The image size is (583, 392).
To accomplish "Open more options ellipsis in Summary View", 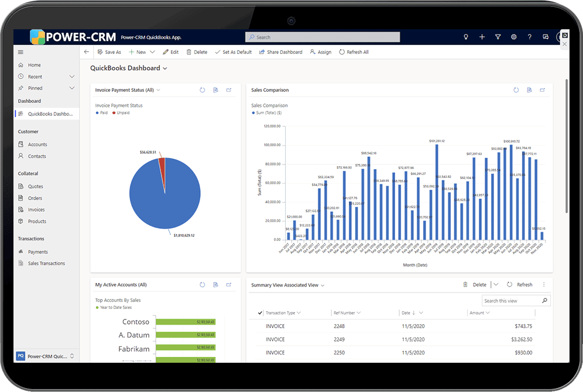I will (x=544, y=284).
